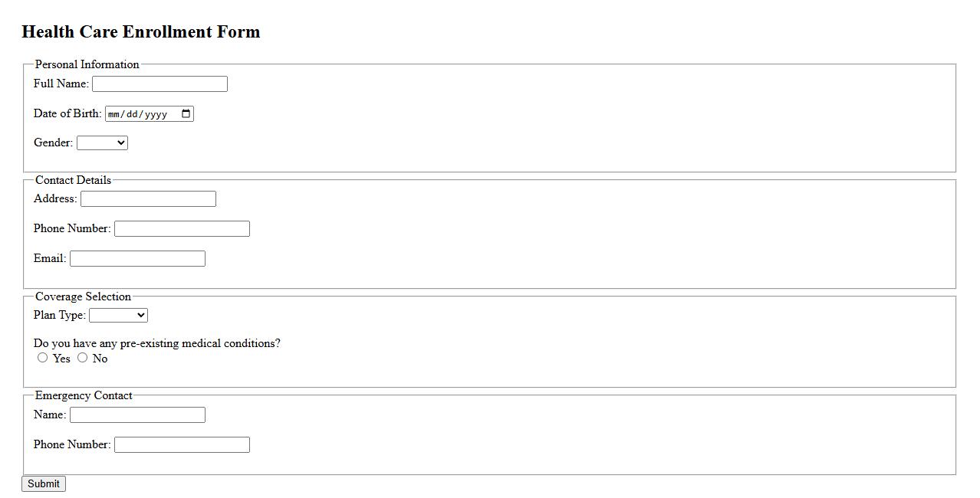Open the date picker calendar icon
The height and width of the screenshot is (498, 980).
(186, 114)
